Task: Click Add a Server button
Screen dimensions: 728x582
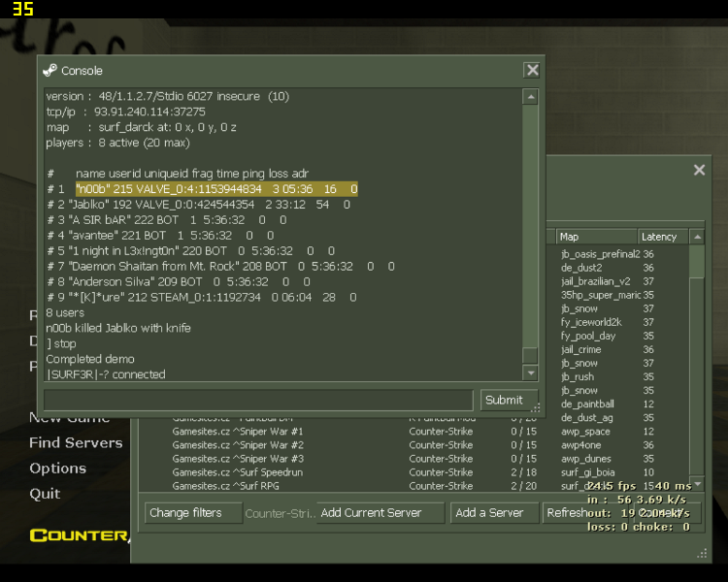Action: (x=494, y=513)
